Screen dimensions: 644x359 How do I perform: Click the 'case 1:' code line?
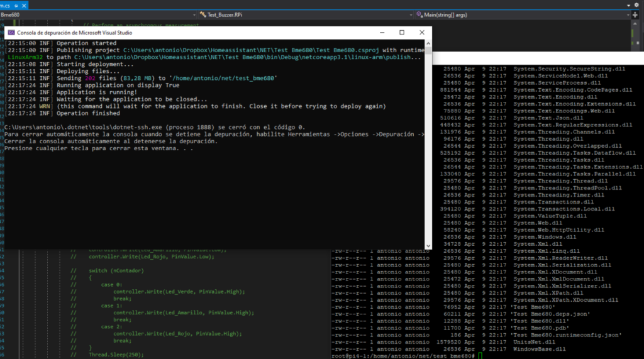(111, 305)
